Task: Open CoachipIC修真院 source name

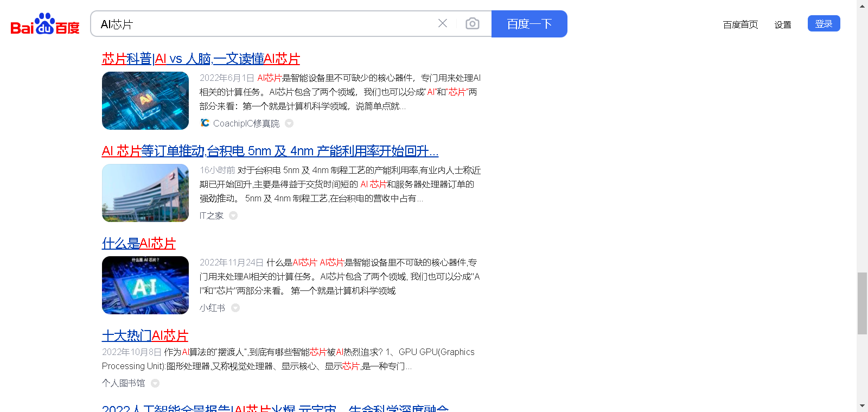Action: click(246, 123)
